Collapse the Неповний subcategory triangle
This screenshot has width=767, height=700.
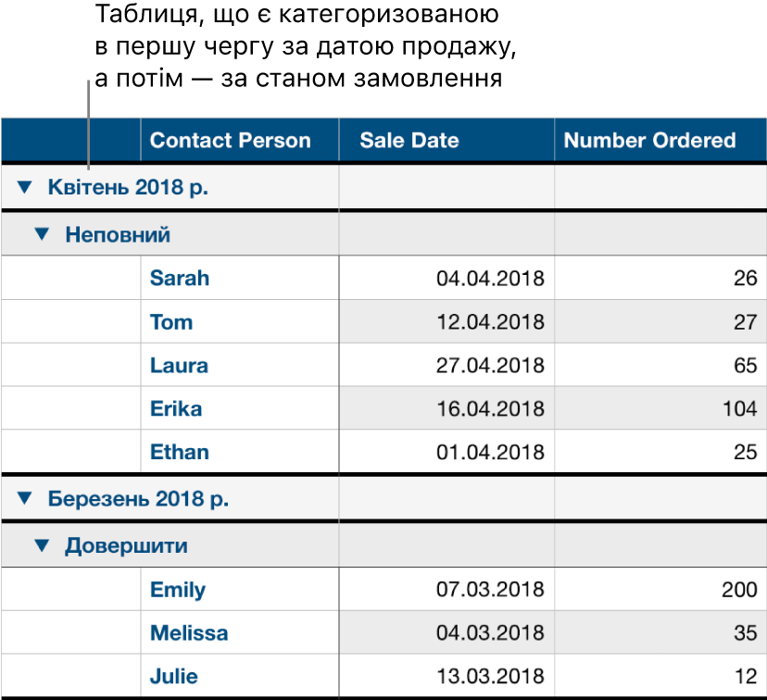(41, 235)
